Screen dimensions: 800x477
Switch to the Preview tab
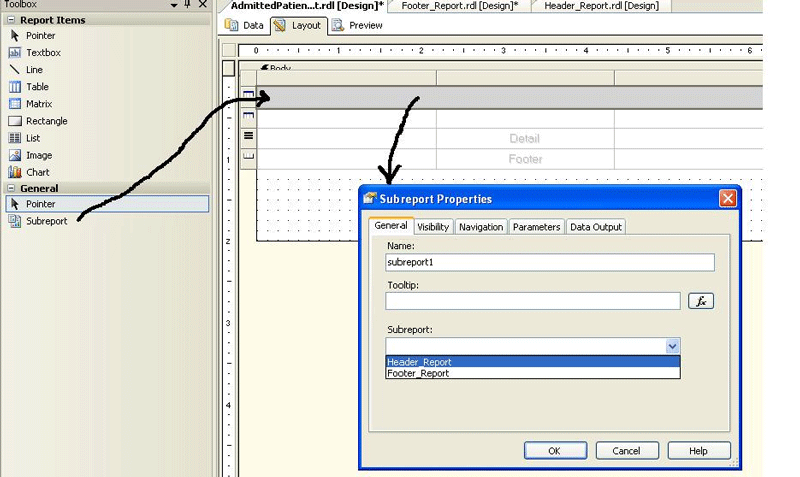[357, 25]
